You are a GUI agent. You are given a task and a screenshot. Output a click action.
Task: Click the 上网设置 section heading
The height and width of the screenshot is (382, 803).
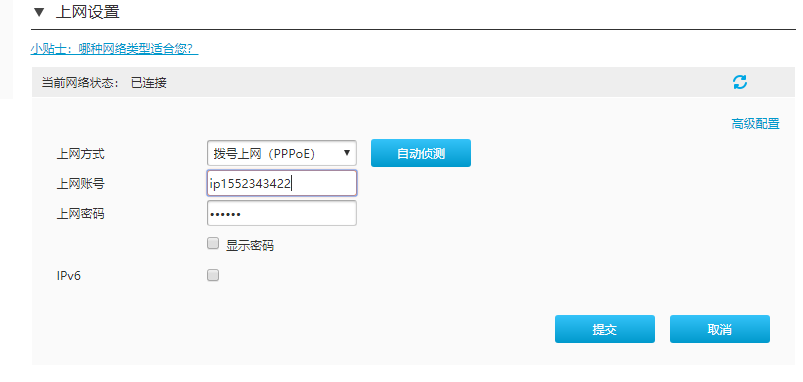[x=88, y=12]
